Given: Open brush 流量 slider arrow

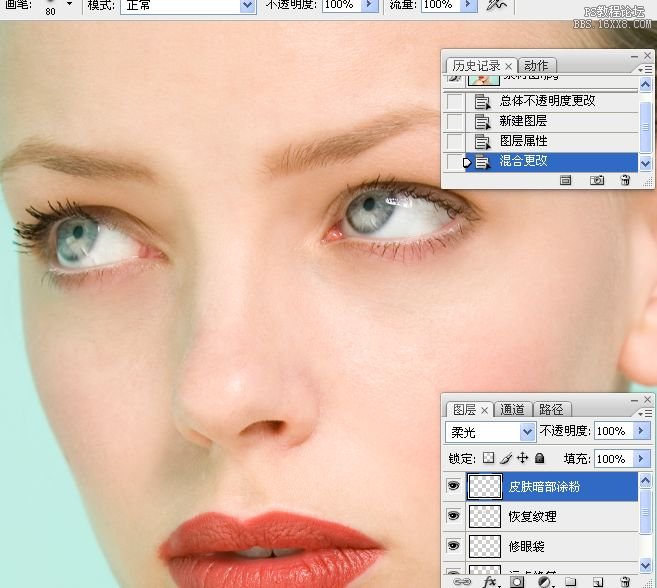Looking at the screenshot, I should tap(468, 5).
